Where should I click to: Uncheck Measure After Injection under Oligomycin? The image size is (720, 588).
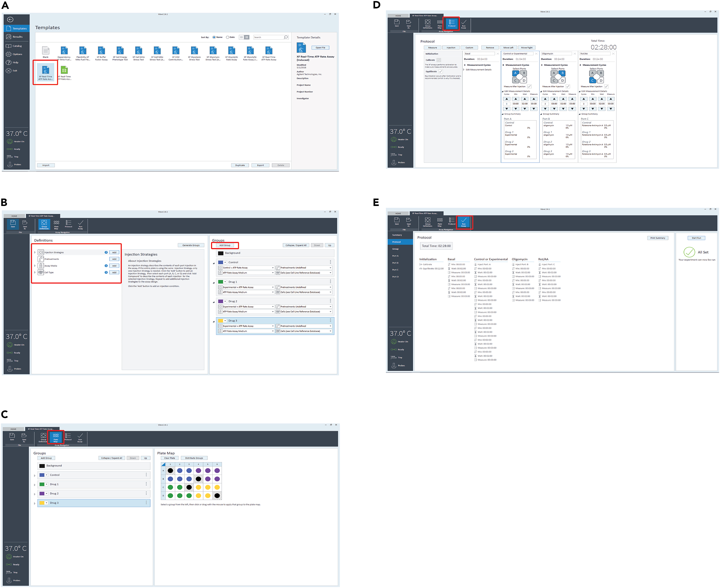click(x=568, y=86)
